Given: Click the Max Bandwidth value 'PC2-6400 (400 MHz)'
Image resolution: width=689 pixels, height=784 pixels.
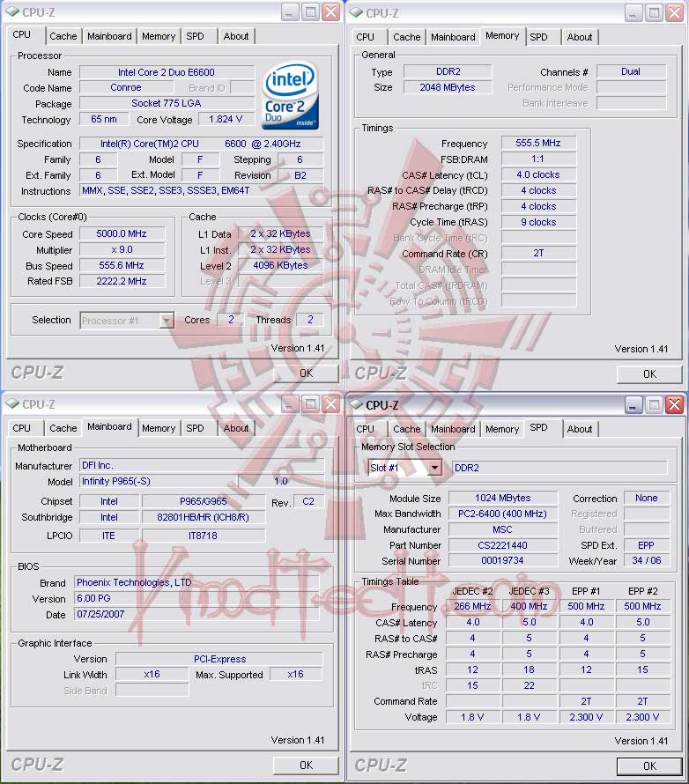Looking at the screenshot, I should (502, 514).
